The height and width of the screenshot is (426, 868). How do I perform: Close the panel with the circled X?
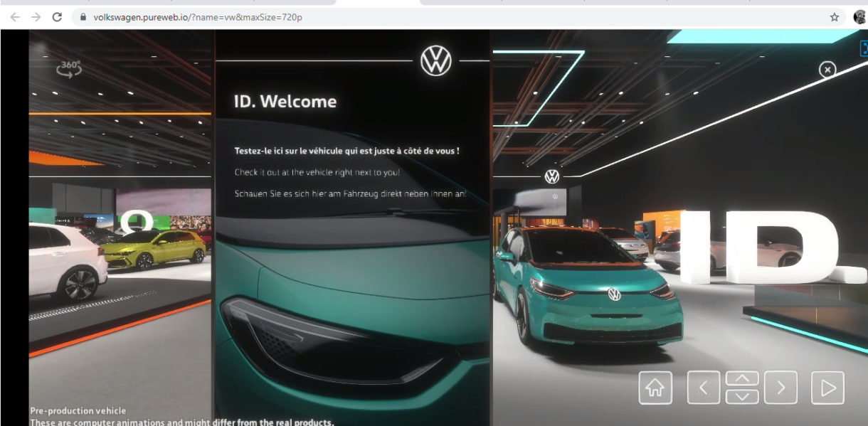coord(827,69)
